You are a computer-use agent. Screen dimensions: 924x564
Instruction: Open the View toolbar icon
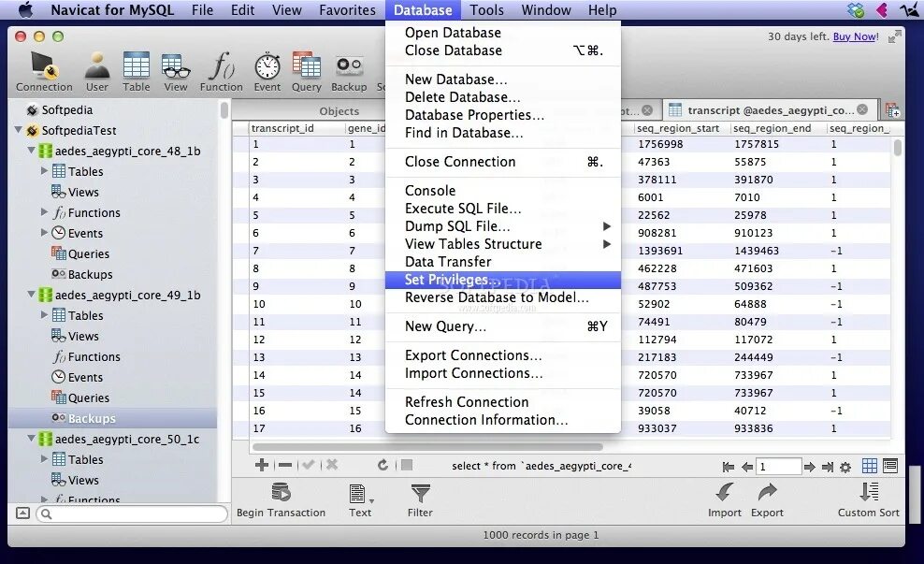pyautogui.click(x=176, y=72)
